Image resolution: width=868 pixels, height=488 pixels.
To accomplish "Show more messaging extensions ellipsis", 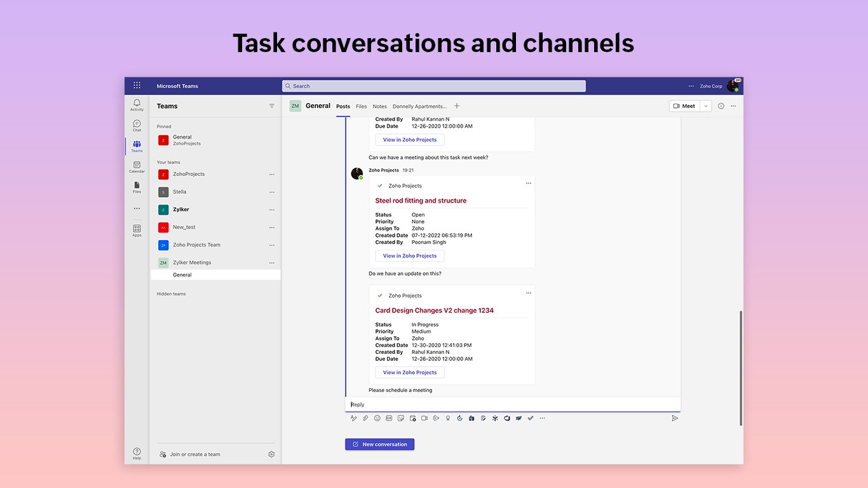I will point(542,418).
